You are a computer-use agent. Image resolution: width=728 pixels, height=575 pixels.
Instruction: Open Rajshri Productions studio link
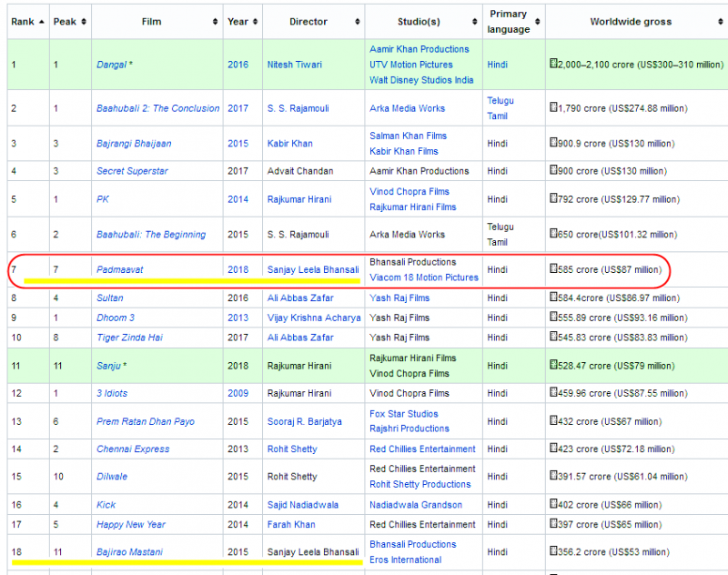click(409, 429)
